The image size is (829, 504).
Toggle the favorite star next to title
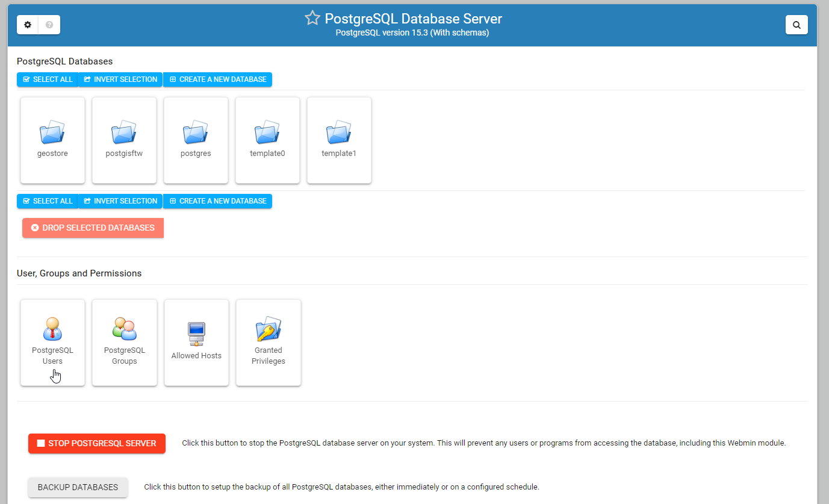point(312,19)
